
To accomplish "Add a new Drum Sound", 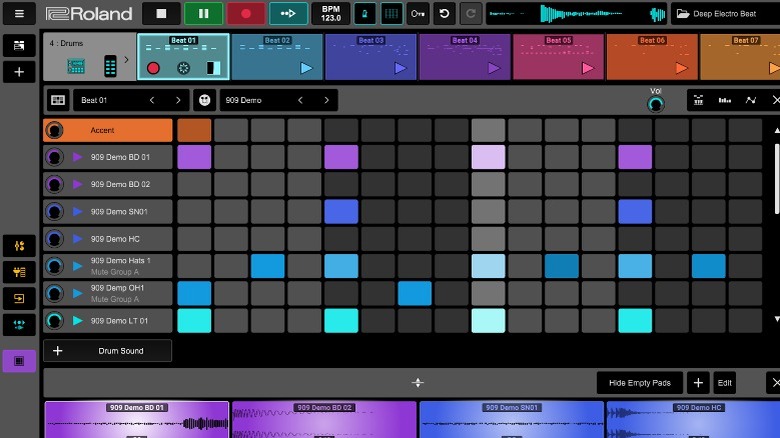I will click(108, 351).
